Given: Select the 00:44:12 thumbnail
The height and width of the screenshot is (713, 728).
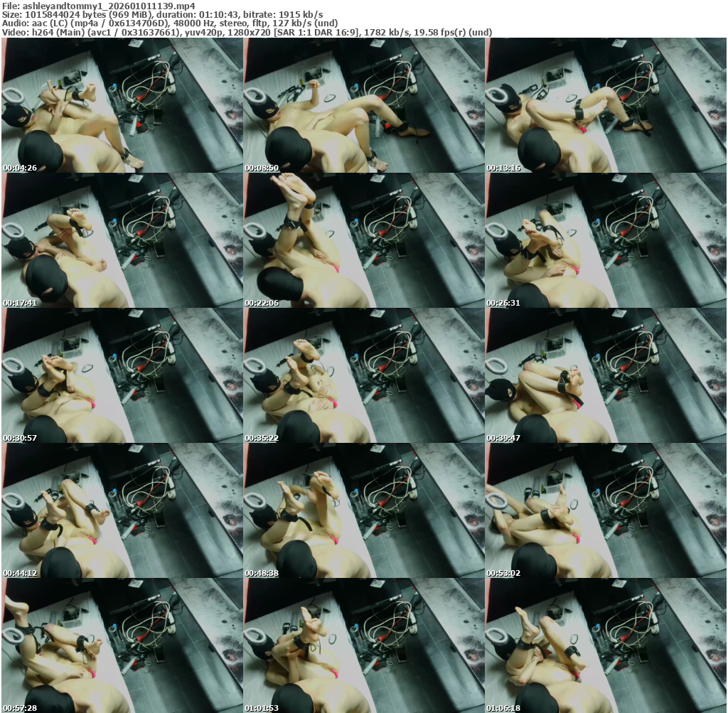Looking at the screenshot, I should (122, 510).
